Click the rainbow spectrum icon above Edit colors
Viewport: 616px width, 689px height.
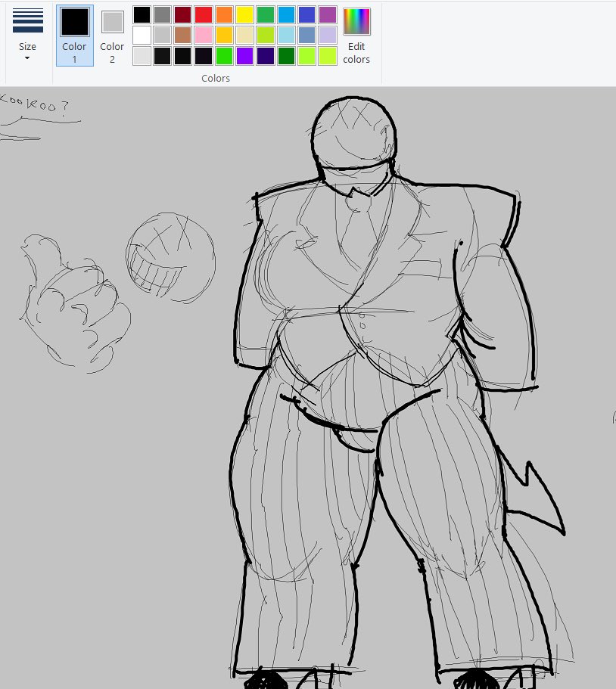pos(356,21)
